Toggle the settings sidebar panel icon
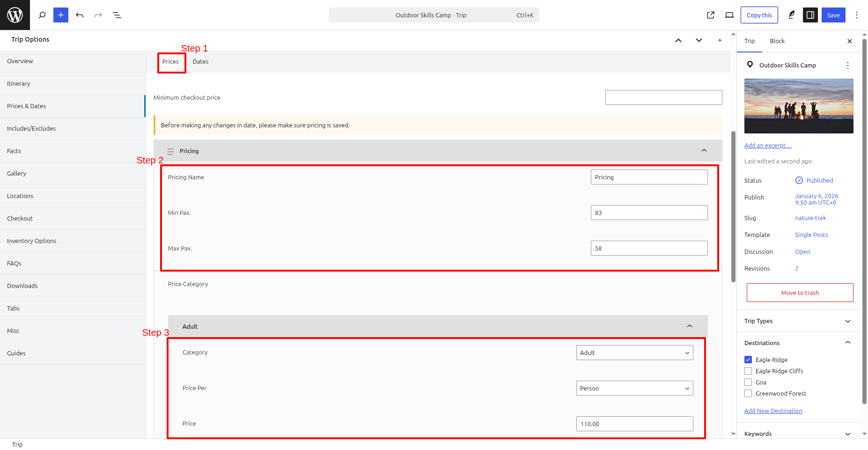 pyautogui.click(x=810, y=15)
